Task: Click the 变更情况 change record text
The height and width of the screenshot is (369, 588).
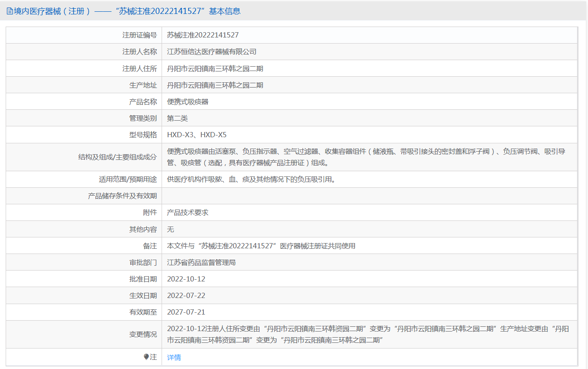Action: (368, 334)
